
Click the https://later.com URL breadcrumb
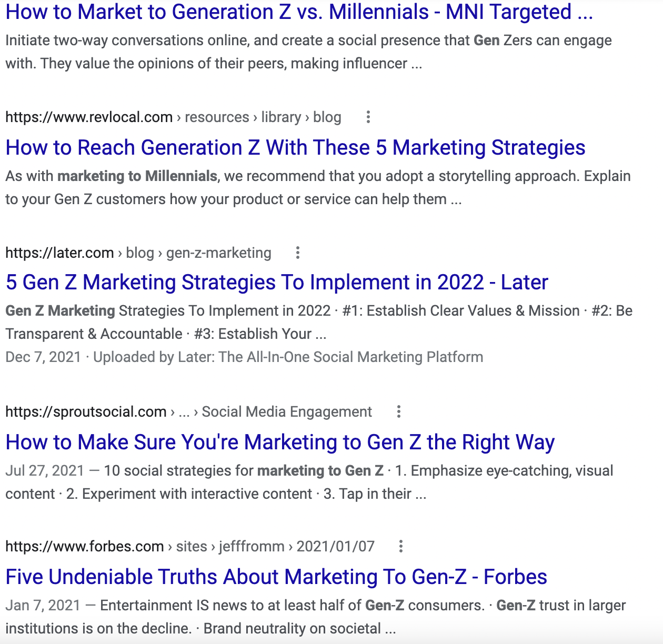click(59, 253)
